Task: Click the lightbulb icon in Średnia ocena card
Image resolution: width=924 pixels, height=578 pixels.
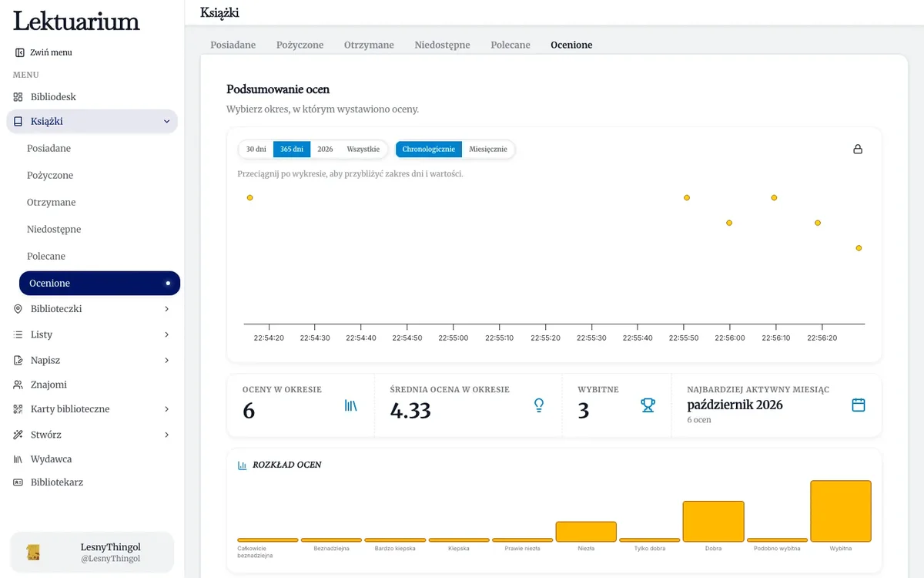Action: pos(539,405)
